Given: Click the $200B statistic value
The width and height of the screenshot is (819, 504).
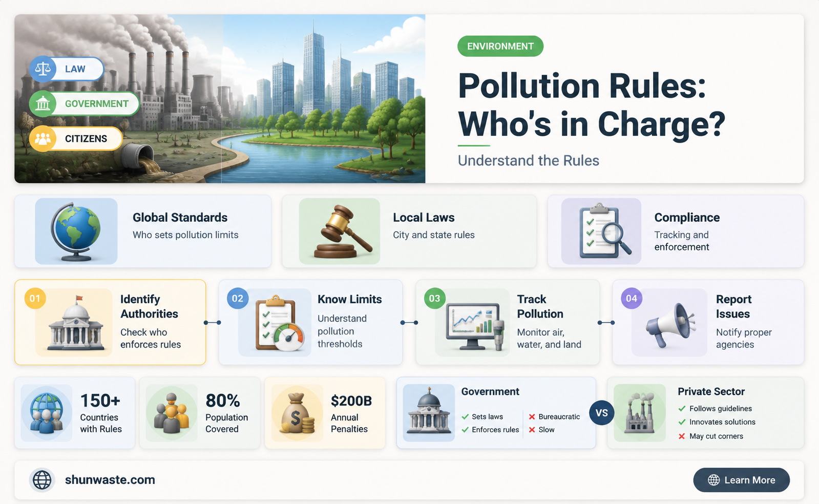Looking at the screenshot, I should pyautogui.click(x=351, y=401).
